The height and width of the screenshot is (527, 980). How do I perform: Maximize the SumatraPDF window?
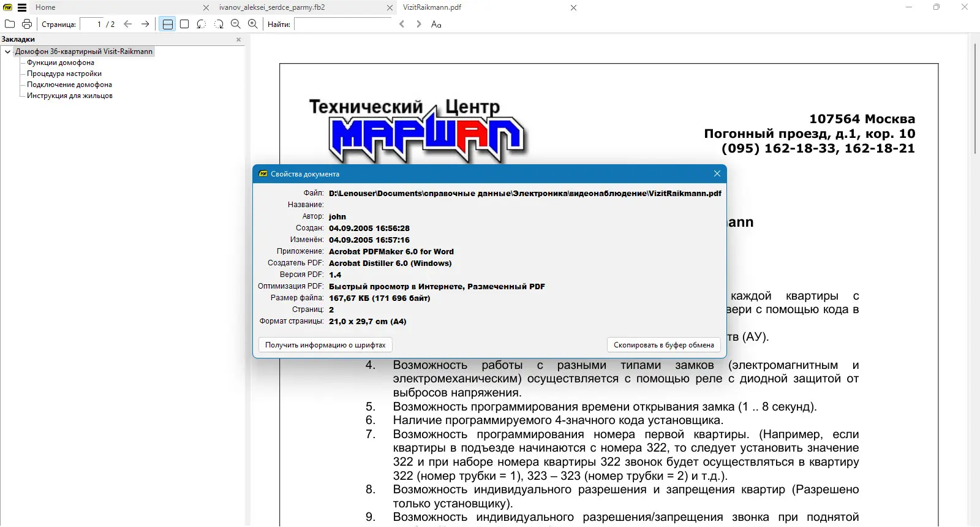coord(937,7)
